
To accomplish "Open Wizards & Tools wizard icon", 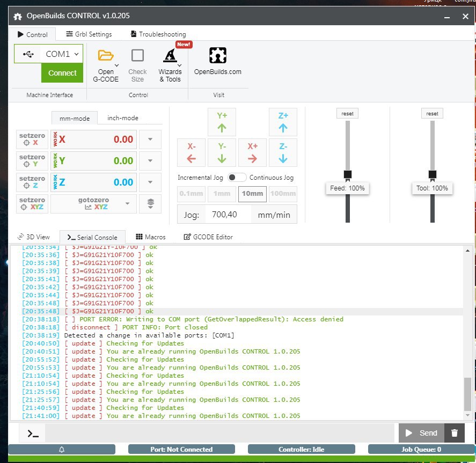I will click(x=170, y=55).
